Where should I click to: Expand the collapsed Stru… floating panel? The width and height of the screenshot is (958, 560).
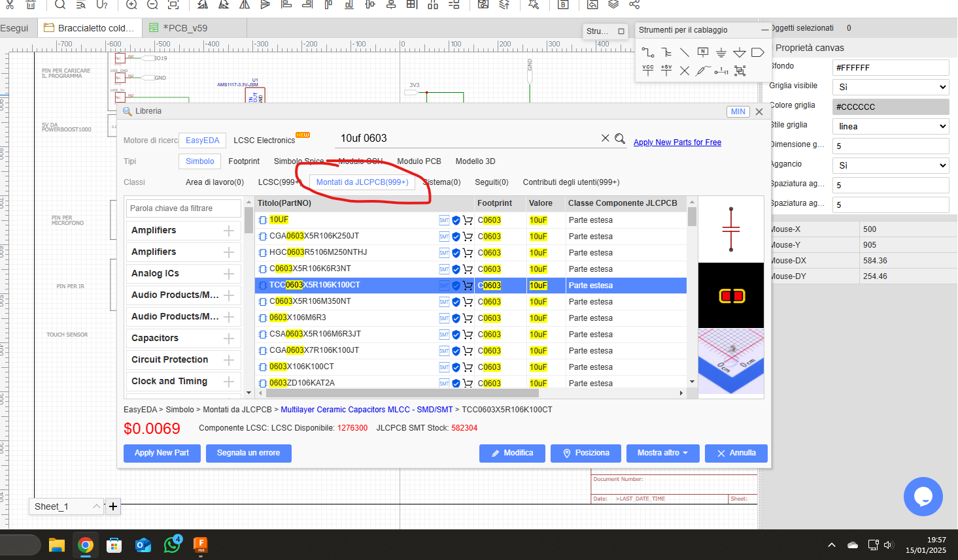(621, 31)
